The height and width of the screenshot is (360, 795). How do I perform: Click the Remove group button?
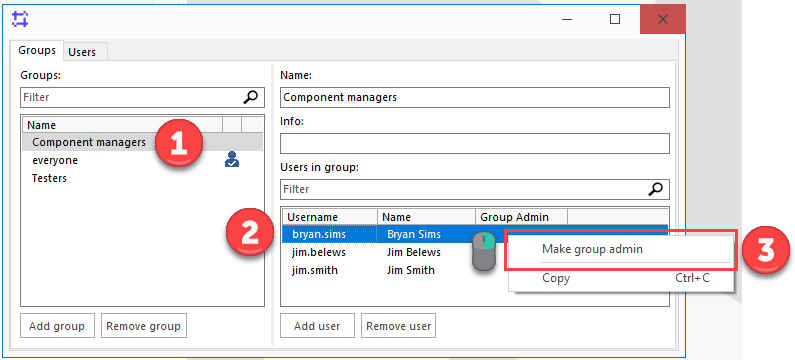[x=144, y=326]
